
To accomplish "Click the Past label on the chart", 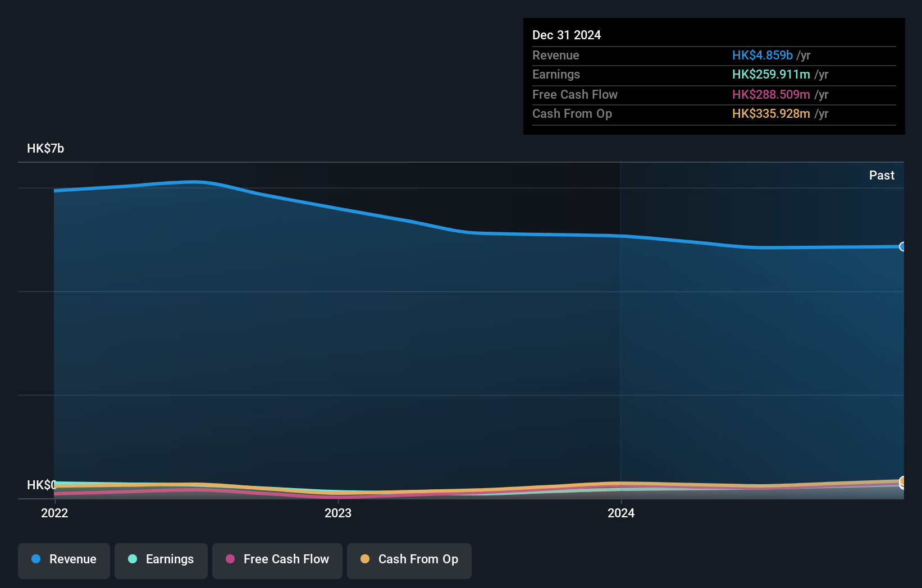I will [882, 175].
